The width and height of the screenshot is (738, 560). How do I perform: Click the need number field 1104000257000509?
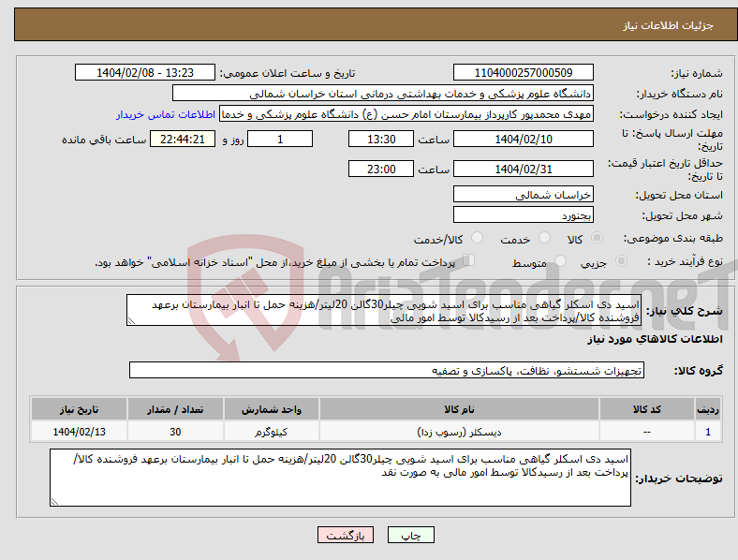pyautogui.click(x=524, y=73)
